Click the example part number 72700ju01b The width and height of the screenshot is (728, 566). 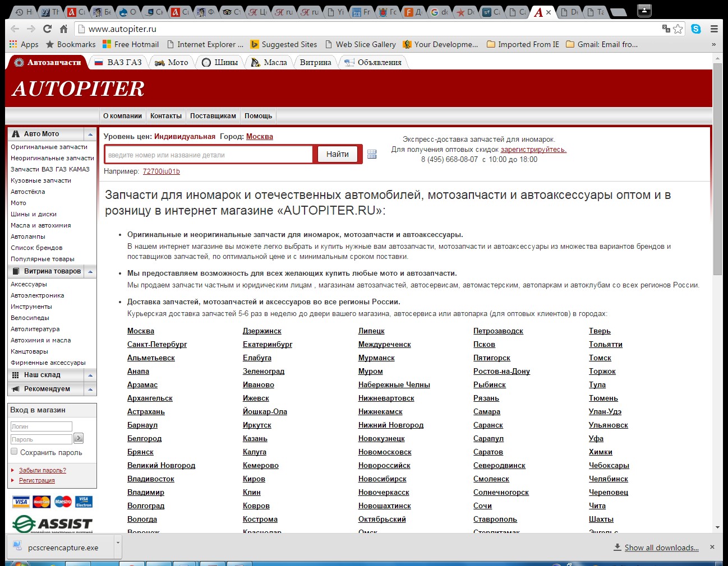(162, 171)
